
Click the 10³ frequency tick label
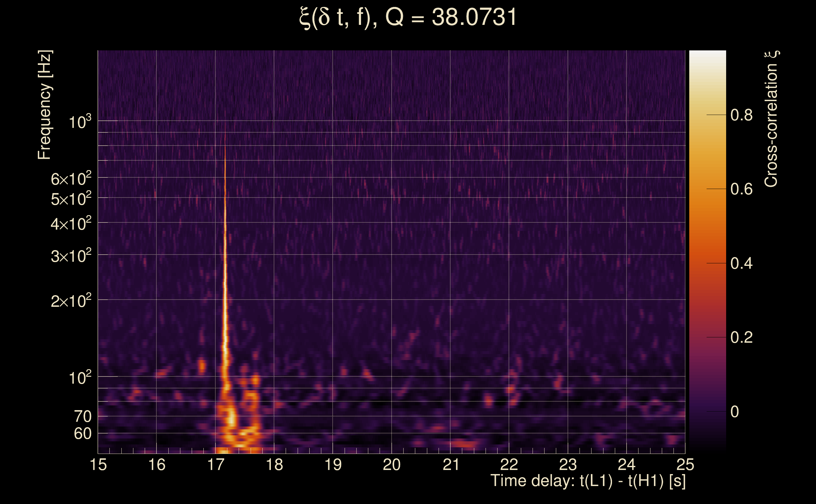tap(80, 122)
